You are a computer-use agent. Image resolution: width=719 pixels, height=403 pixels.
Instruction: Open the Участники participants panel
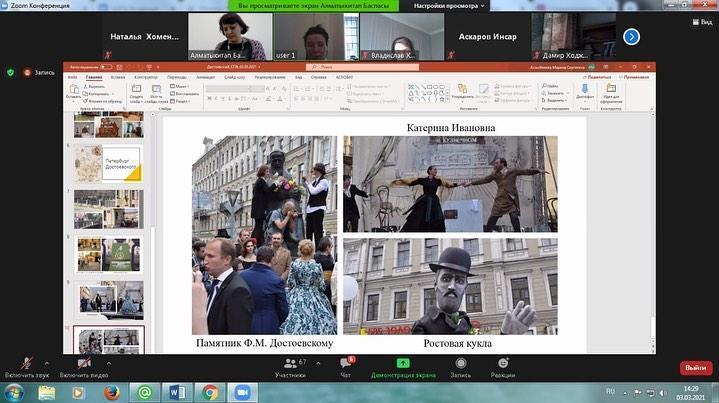(290, 366)
